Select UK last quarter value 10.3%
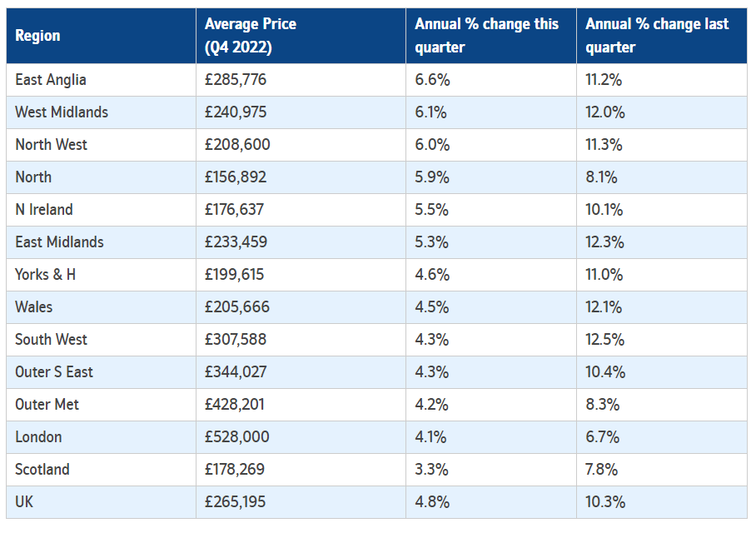756x538 pixels. pyautogui.click(x=605, y=502)
